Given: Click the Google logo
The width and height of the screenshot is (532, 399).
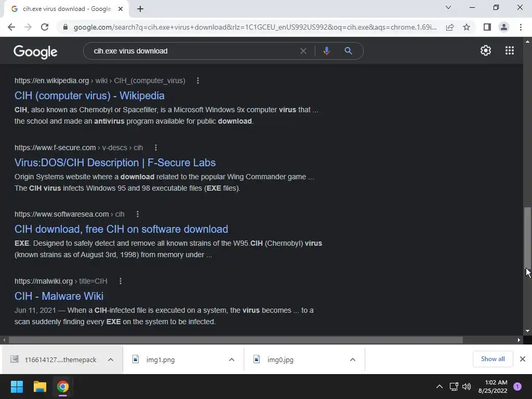Looking at the screenshot, I should [x=35, y=51].
